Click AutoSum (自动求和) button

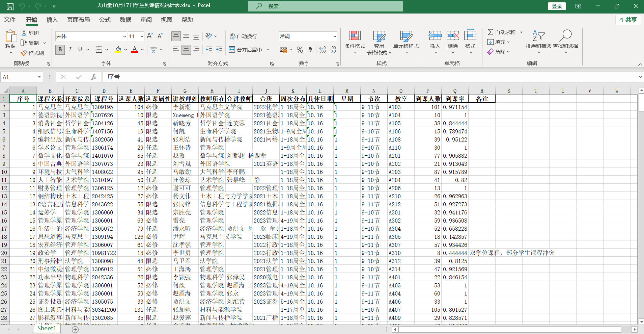[502, 32]
